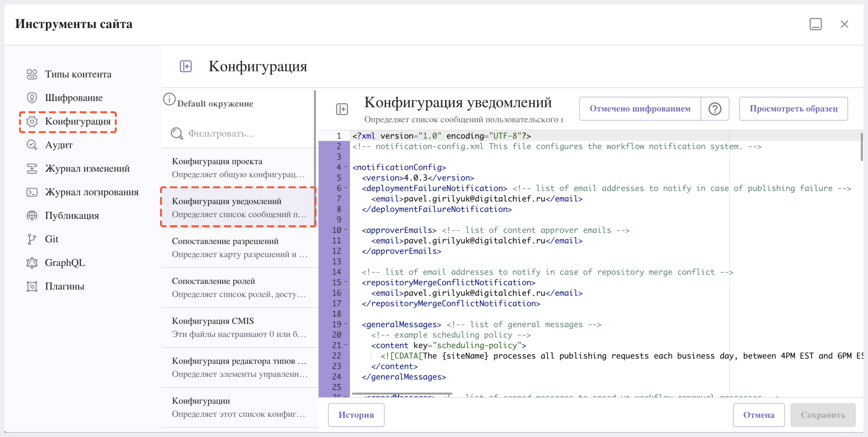Image resolution: width=868 pixels, height=437 pixels.
Task: Open the Git section
Action: click(52, 239)
